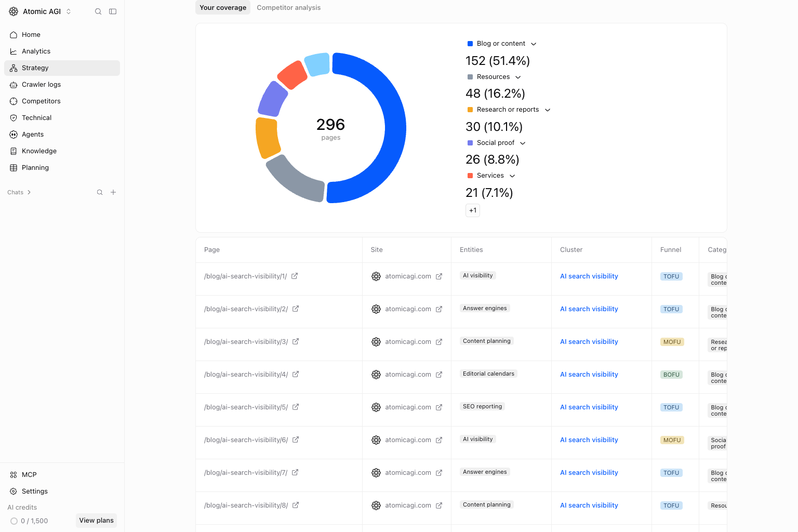Open atomicagi.com site link icon in row 6
Image resolution: width=798 pixels, height=532 pixels.
439,440
